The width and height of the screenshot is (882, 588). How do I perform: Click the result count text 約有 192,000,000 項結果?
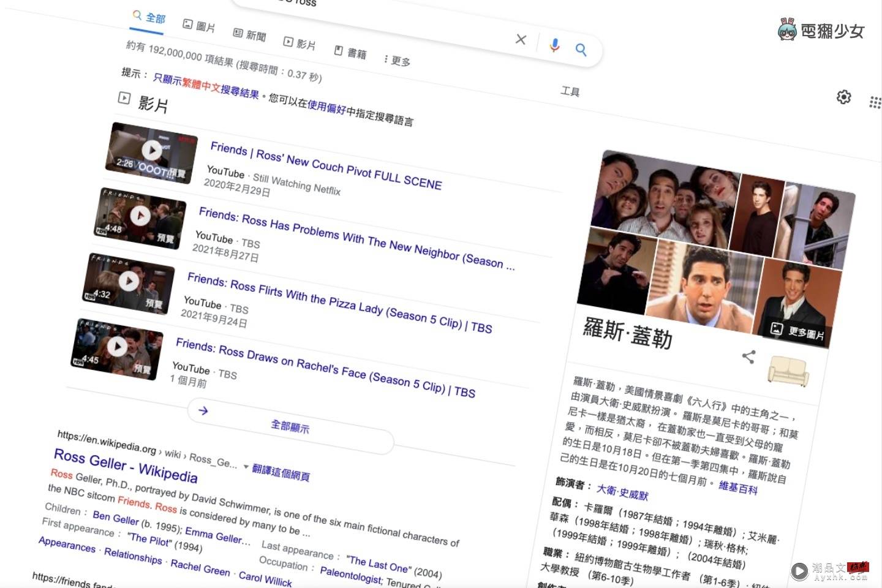[179, 56]
